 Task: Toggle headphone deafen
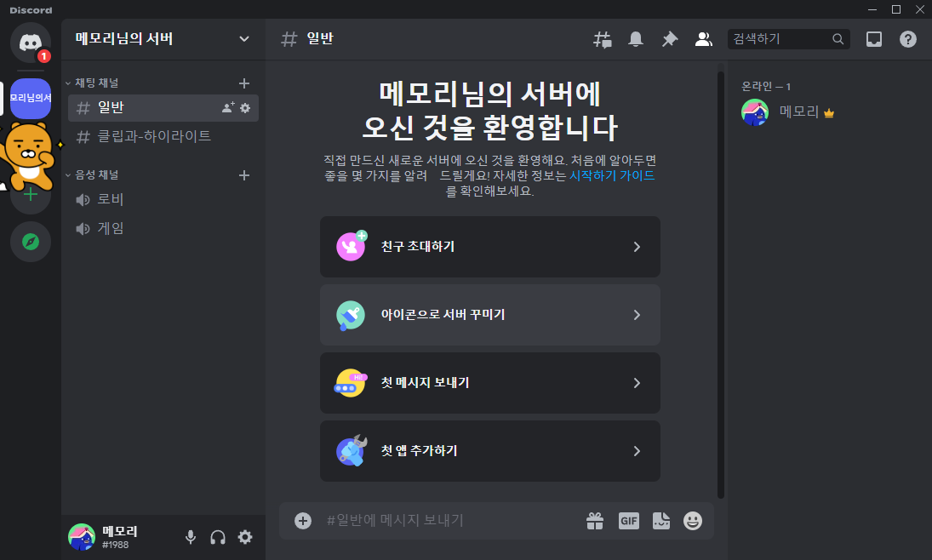tap(218, 537)
